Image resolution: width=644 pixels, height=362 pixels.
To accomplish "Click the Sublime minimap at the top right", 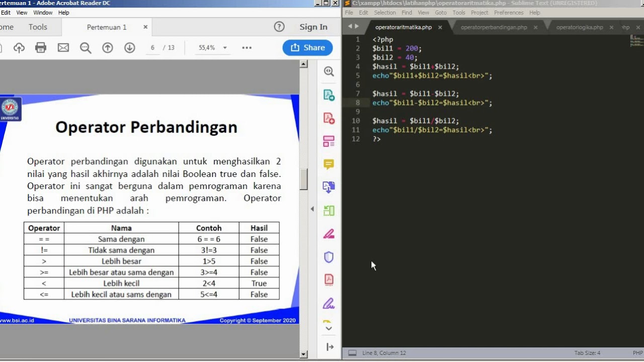I will (636, 41).
